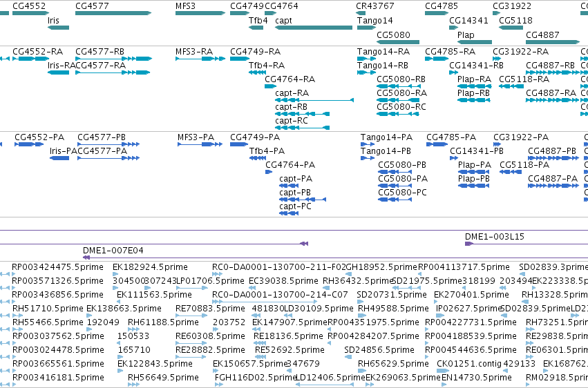
Task: Click the IP02627.5prime EST label
Action: point(468,309)
